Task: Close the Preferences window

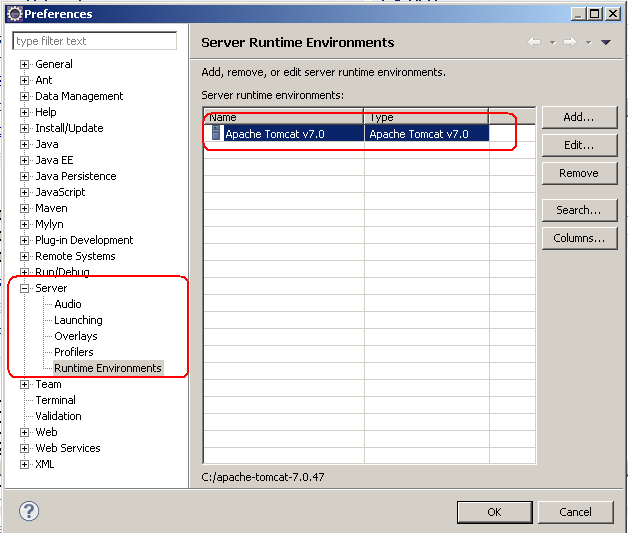Action: [x=613, y=14]
